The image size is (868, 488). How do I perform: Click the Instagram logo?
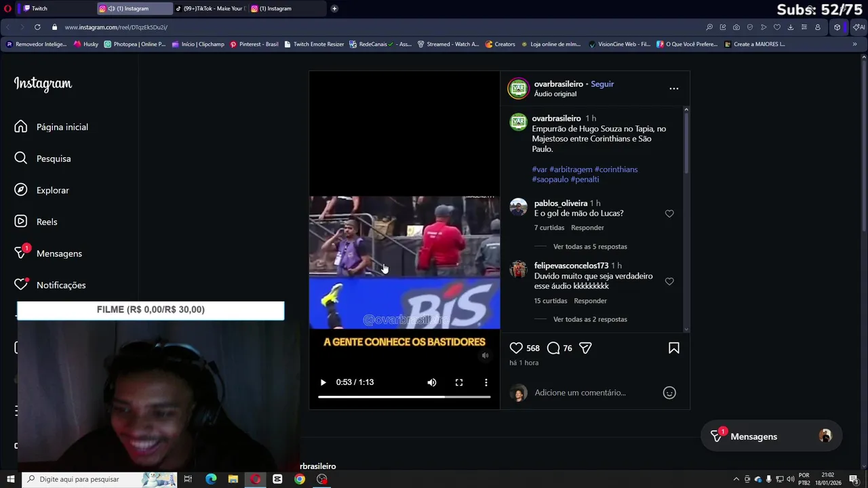[43, 83]
